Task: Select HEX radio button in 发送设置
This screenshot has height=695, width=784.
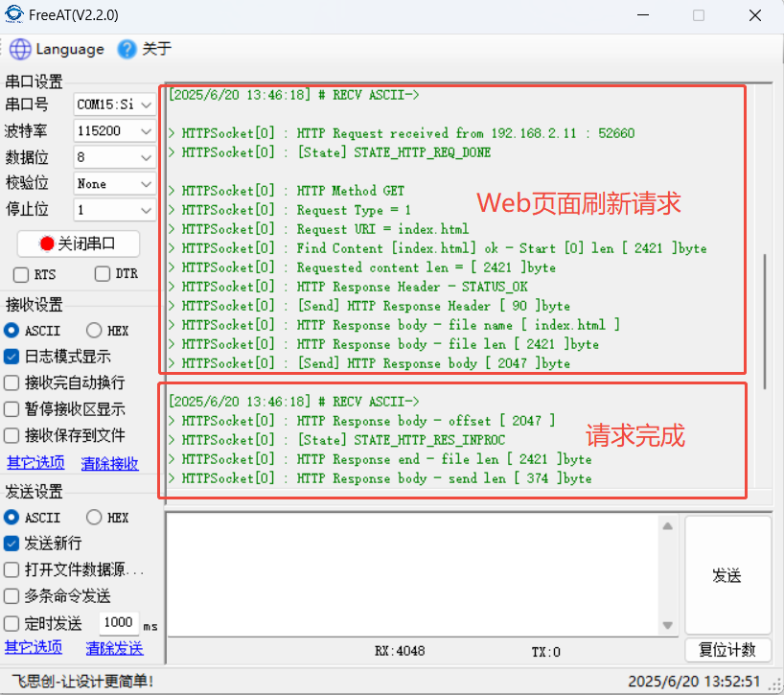Action: pos(94,518)
